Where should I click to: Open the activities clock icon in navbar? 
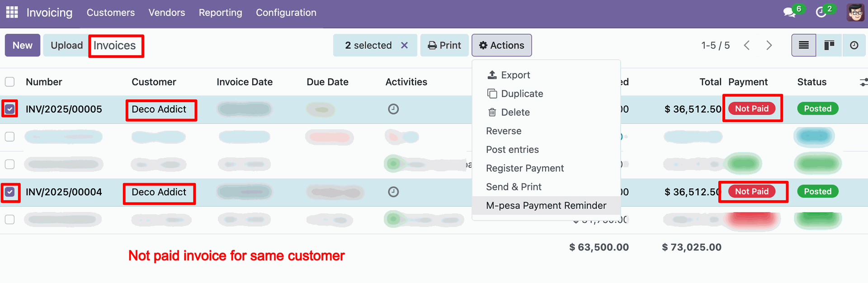[x=821, y=12]
